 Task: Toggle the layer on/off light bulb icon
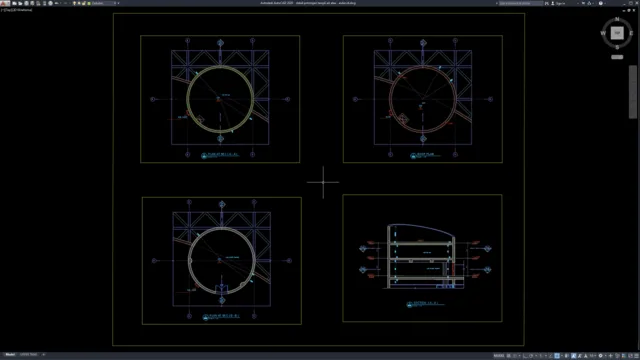click(x=74, y=3)
